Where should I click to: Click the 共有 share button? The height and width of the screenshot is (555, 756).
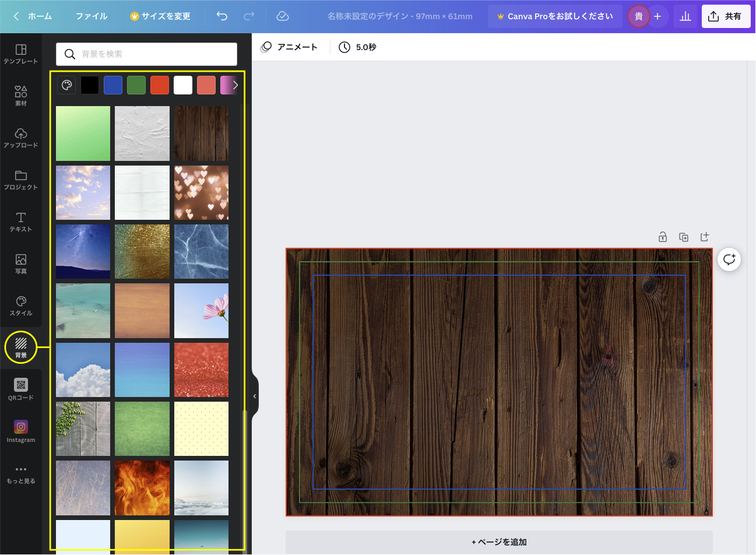726,16
